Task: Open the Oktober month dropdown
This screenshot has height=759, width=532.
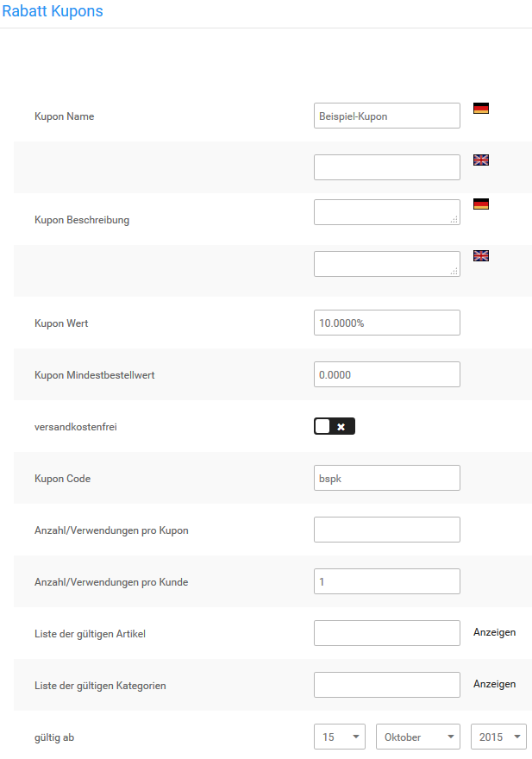Action: point(417,737)
